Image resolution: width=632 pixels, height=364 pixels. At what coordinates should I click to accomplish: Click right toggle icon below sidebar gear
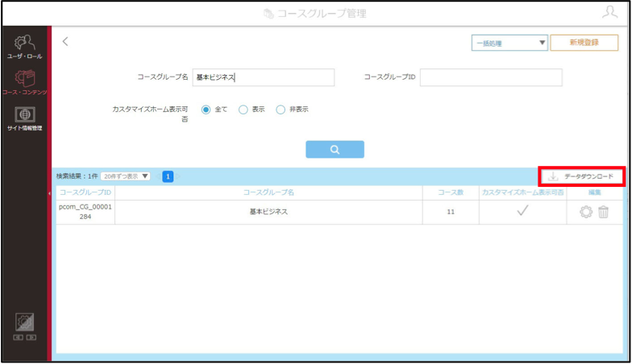[31, 337]
